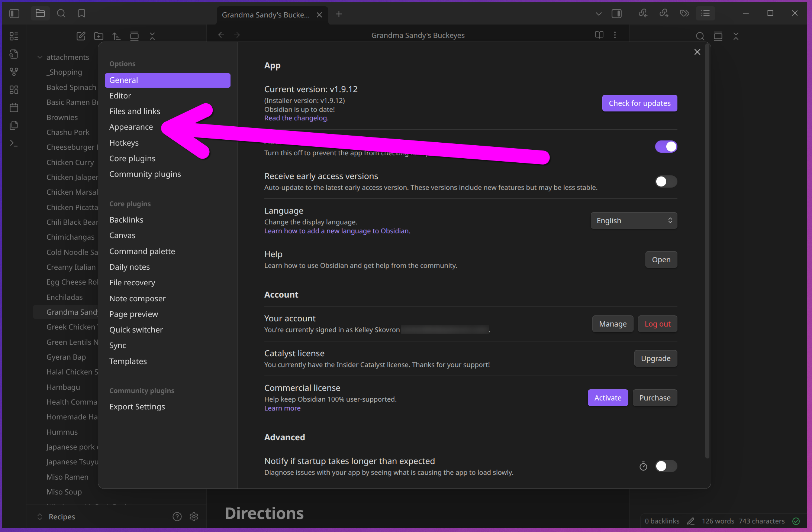Open the outline list icon at top right
The image size is (812, 532).
705,14
